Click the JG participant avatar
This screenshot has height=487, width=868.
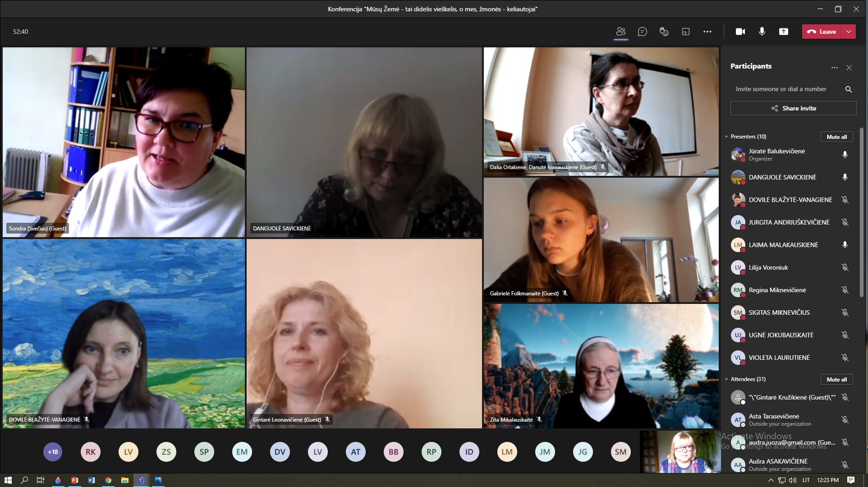(583, 452)
